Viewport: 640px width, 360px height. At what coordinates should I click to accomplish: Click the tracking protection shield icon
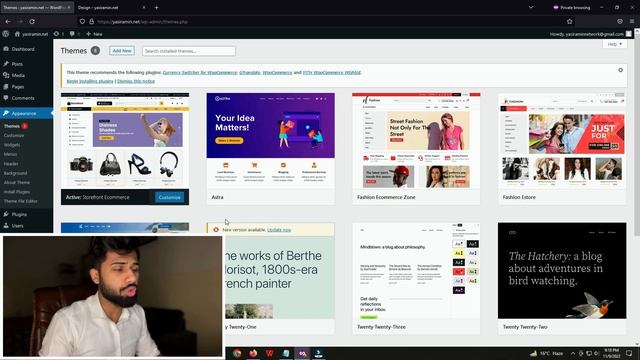[82, 21]
